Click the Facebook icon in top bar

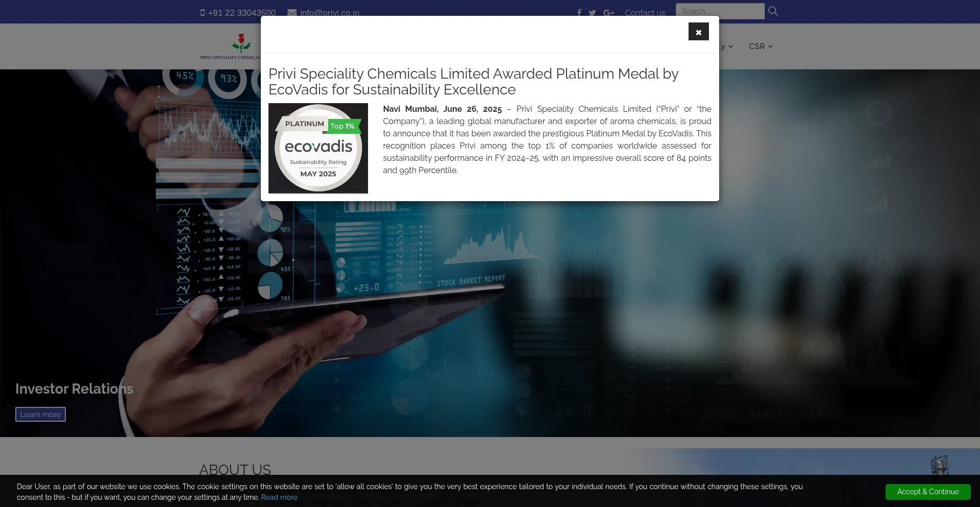(x=579, y=13)
